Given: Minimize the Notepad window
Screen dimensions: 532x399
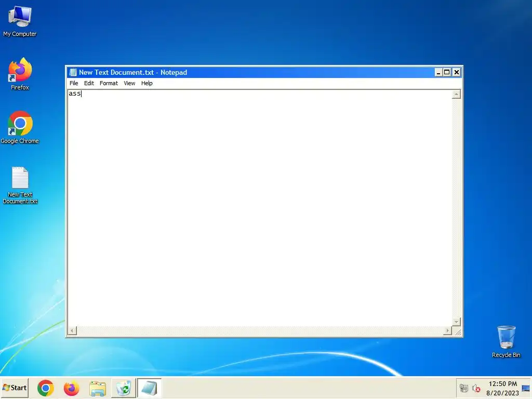Looking at the screenshot, I should (438, 72).
